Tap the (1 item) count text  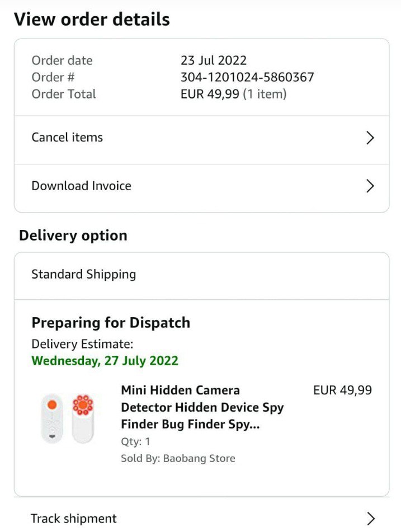tap(265, 94)
